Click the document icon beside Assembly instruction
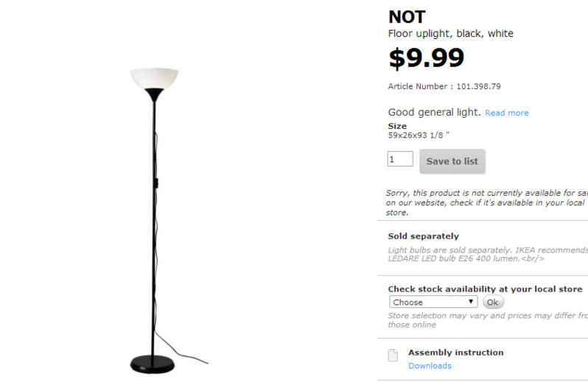Viewport: 588px width, 388px height. click(393, 356)
